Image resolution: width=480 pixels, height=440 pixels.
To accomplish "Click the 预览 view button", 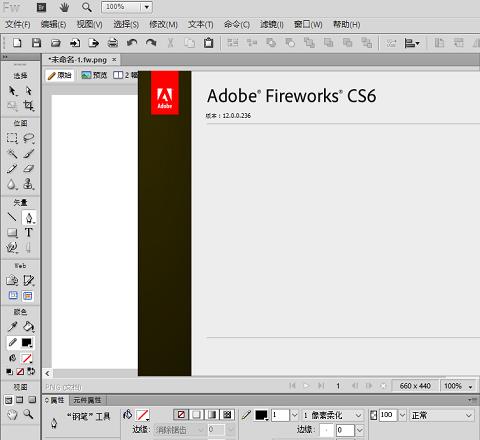I will [94, 75].
